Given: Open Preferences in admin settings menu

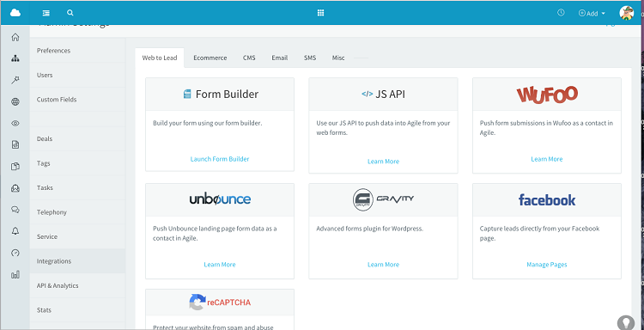Looking at the screenshot, I should 77,51.
